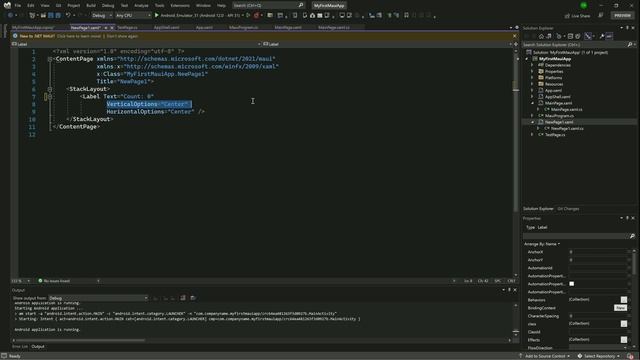
Task: Click Live Share icon in top right
Action: tap(567, 16)
